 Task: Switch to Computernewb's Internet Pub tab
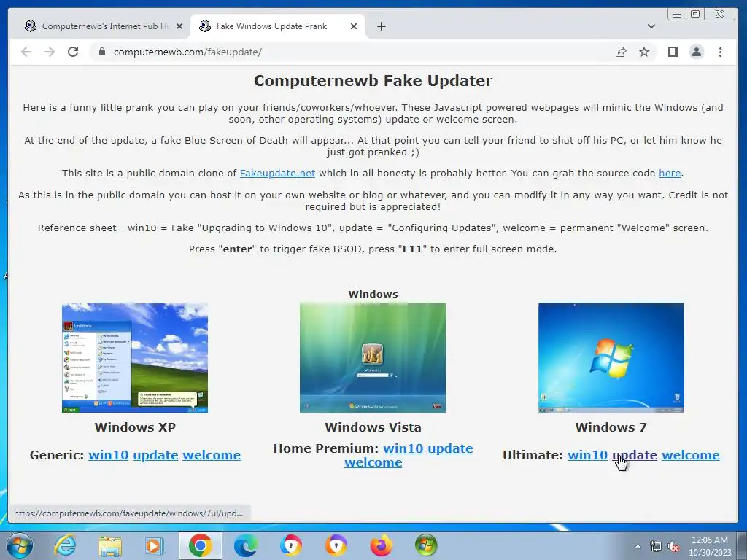pos(104,26)
